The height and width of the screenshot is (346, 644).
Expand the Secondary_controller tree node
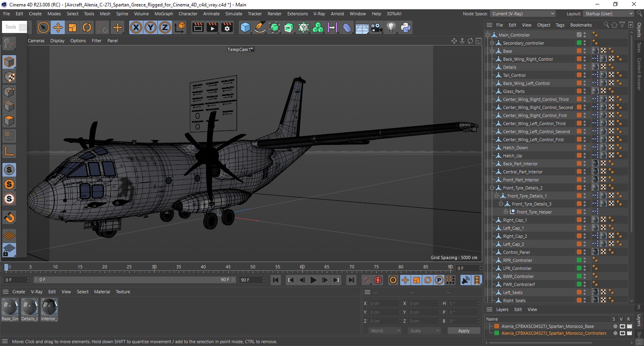[492, 43]
